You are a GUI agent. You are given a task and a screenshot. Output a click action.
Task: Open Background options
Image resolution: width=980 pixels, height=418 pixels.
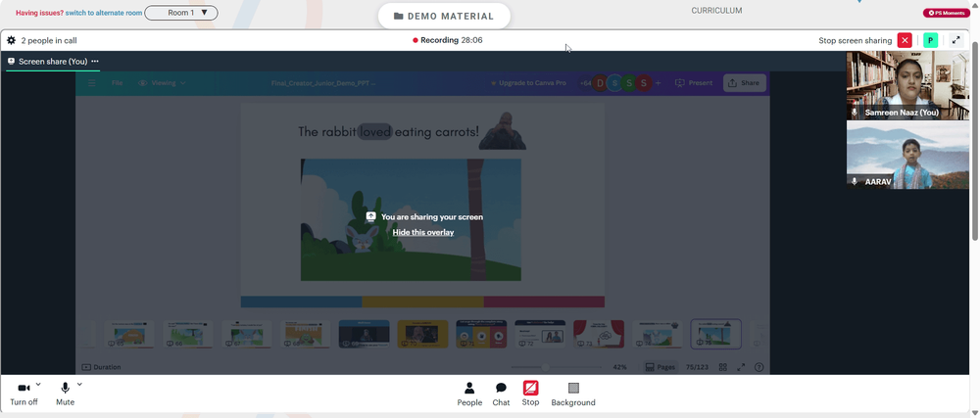573,395
